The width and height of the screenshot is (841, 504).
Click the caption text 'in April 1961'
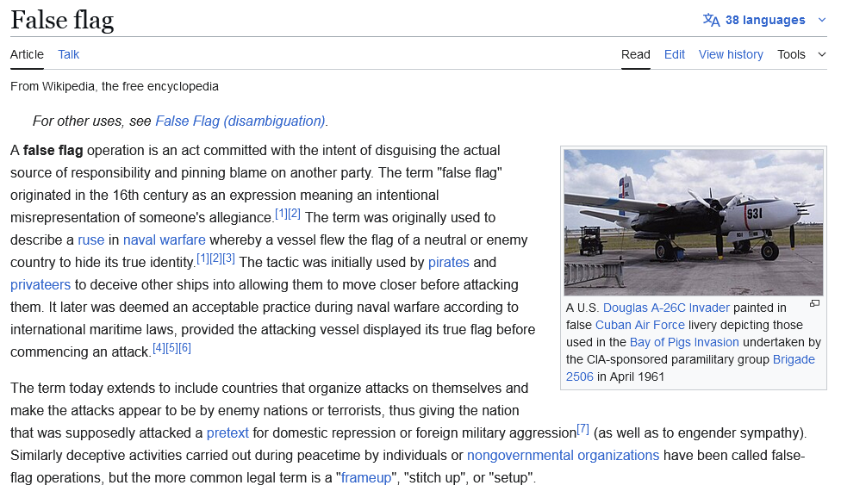pos(631,376)
